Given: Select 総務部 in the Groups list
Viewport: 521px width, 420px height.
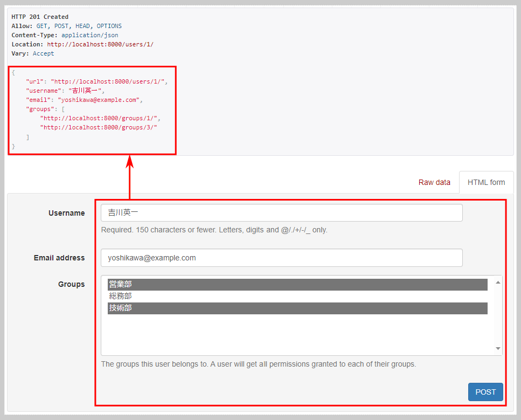Looking at the screenshot, I should pyautogui.click(x=297, y=296).
